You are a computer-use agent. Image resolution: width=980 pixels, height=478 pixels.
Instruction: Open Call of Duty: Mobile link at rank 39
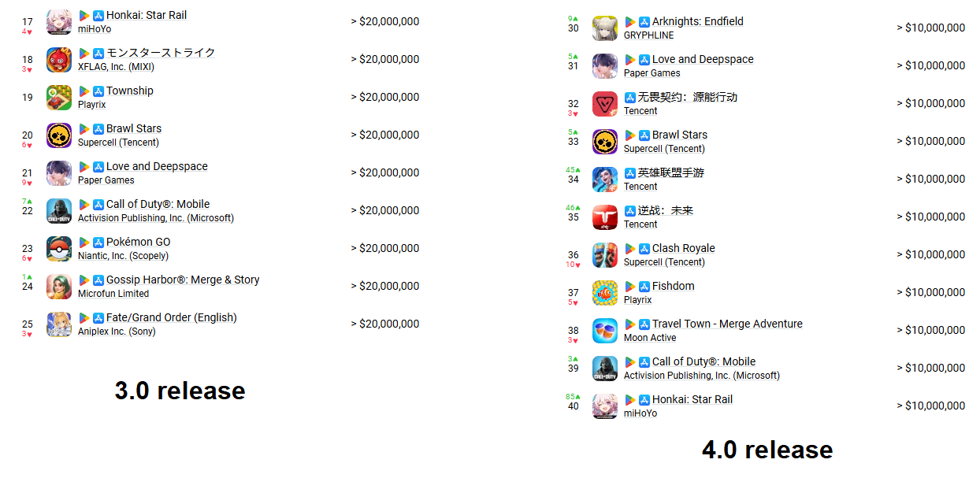tap(703, 362)
